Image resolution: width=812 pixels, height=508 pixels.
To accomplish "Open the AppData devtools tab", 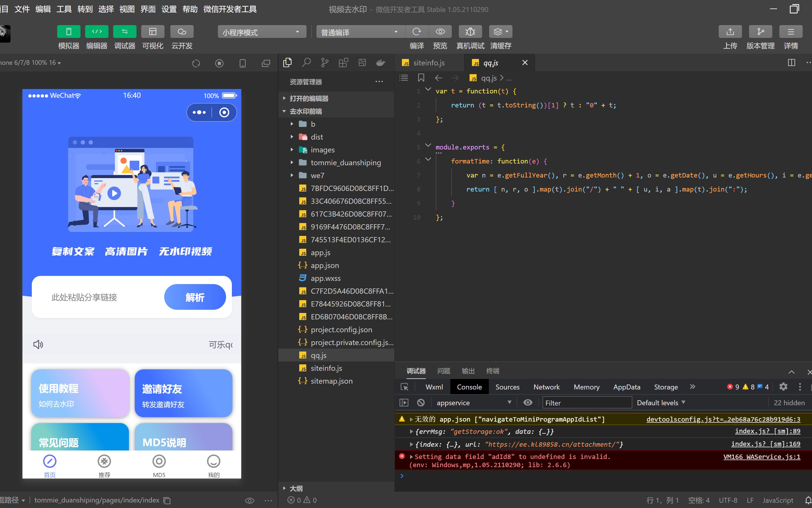I will click(x=626, y=387).
